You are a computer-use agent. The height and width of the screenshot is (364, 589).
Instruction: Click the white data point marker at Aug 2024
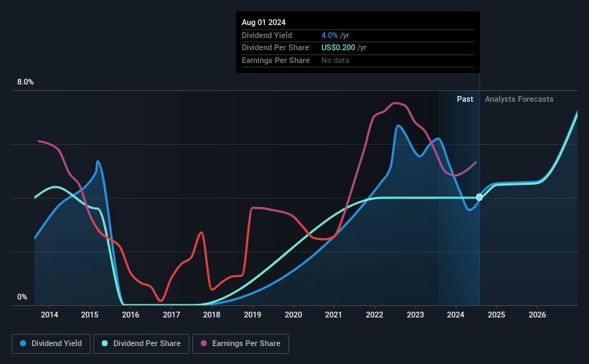tap(479, 197)
